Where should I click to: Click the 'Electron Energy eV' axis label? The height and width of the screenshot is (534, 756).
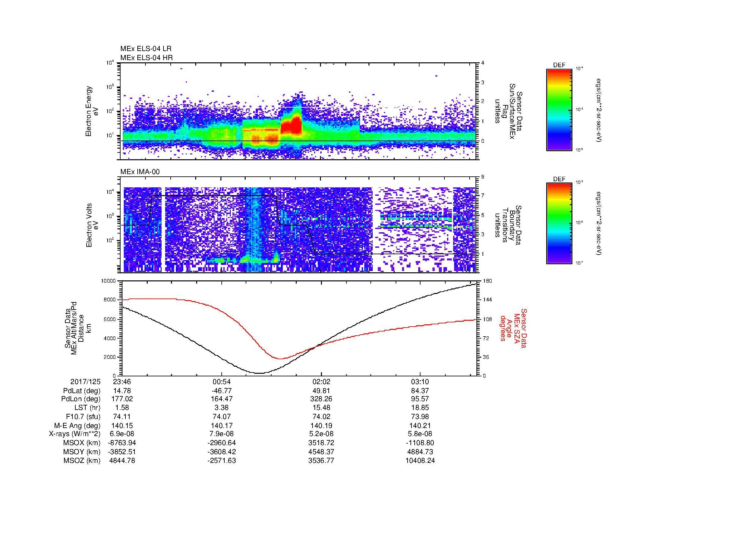click(92, 111)
